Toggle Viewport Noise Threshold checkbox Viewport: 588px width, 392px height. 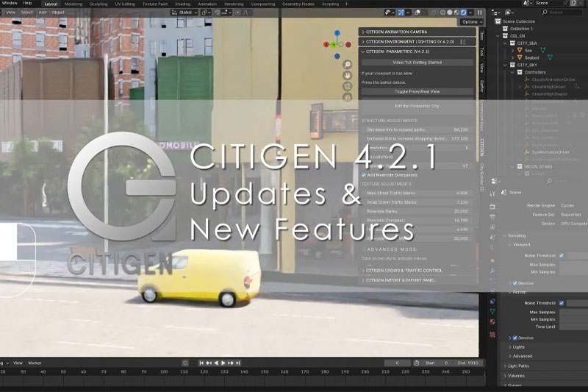pos(562,255)
